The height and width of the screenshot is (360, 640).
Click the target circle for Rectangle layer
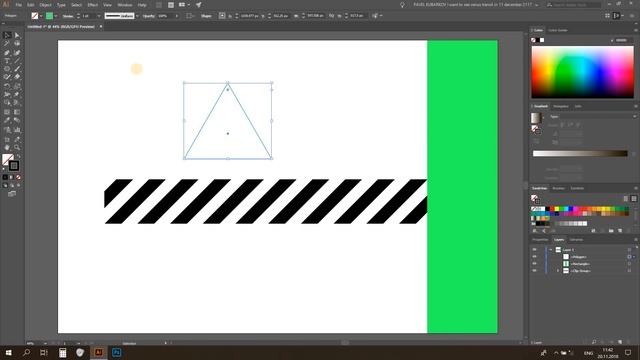click(629, 264)
